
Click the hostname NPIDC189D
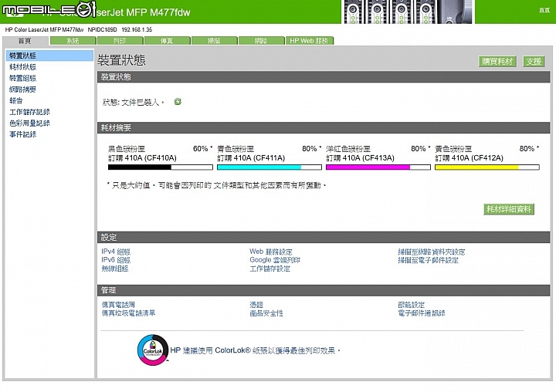(x=102, y=29)
